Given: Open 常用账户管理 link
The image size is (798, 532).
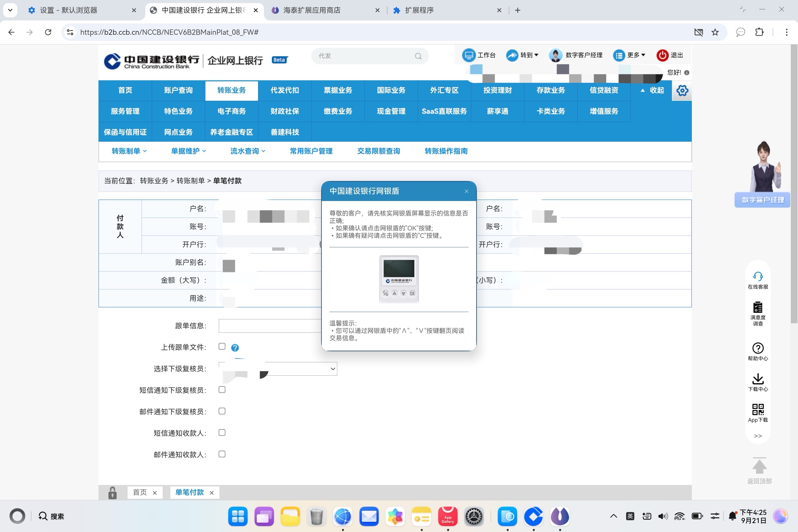Looking at the screenshot, I should [311, 151].
